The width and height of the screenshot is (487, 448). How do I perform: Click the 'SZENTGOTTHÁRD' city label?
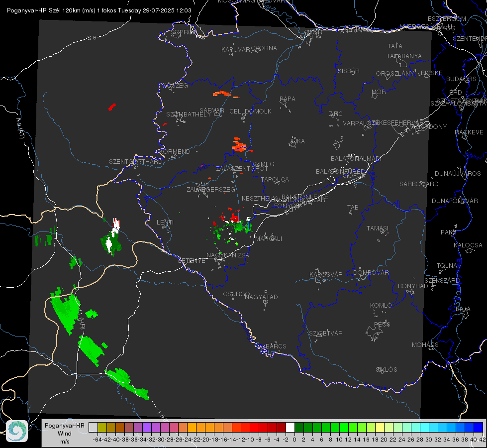[136, 162]
